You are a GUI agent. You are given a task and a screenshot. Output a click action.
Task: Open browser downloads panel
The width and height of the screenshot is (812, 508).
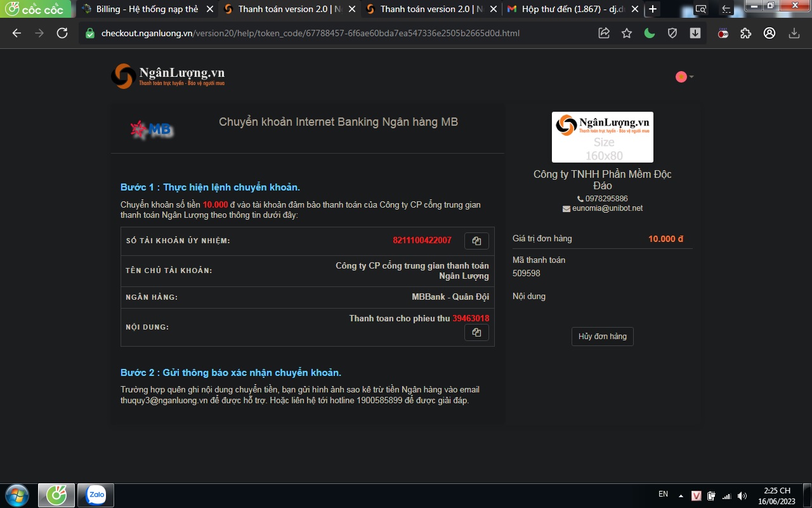click(x=794, y=33)
